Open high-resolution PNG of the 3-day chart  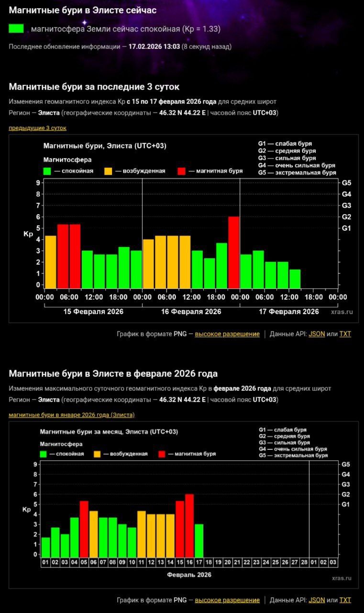coord(227,334)
